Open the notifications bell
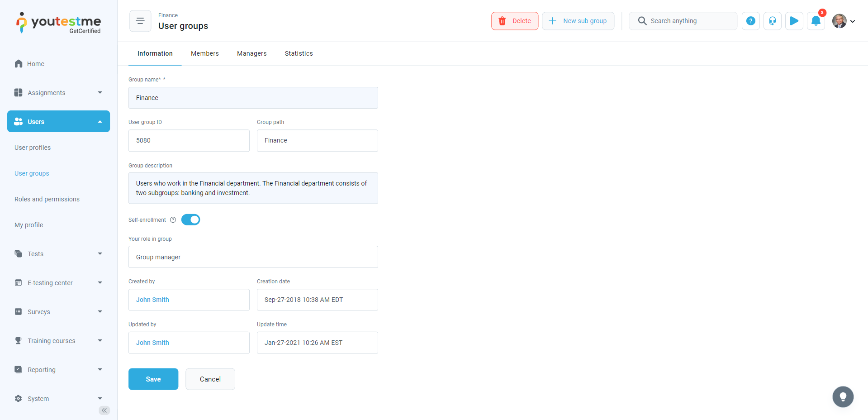Screen dimensions: 868x420 tap(816, 21)
